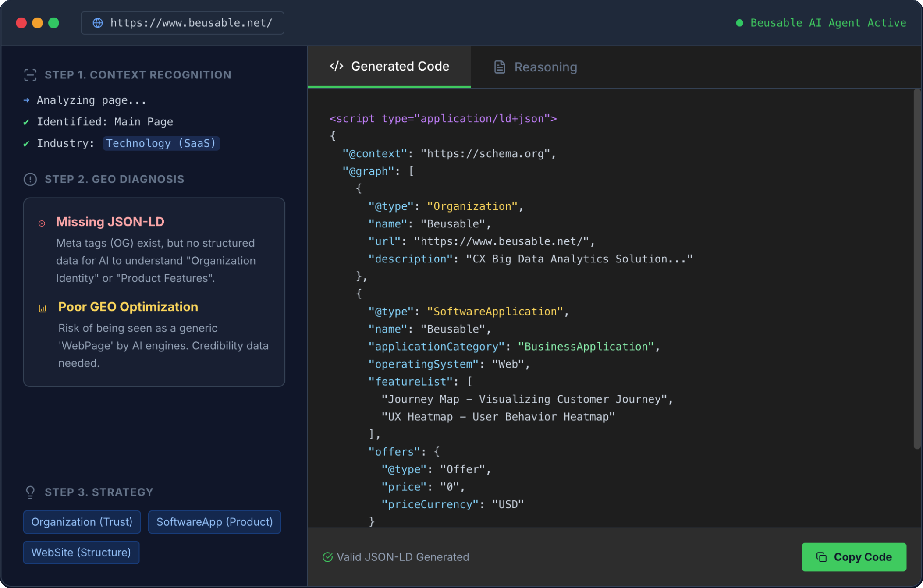The height and width of the screenshot is (588, 923).
Task: Switch to the Reasoning tab
Action: tap(536, 67)
